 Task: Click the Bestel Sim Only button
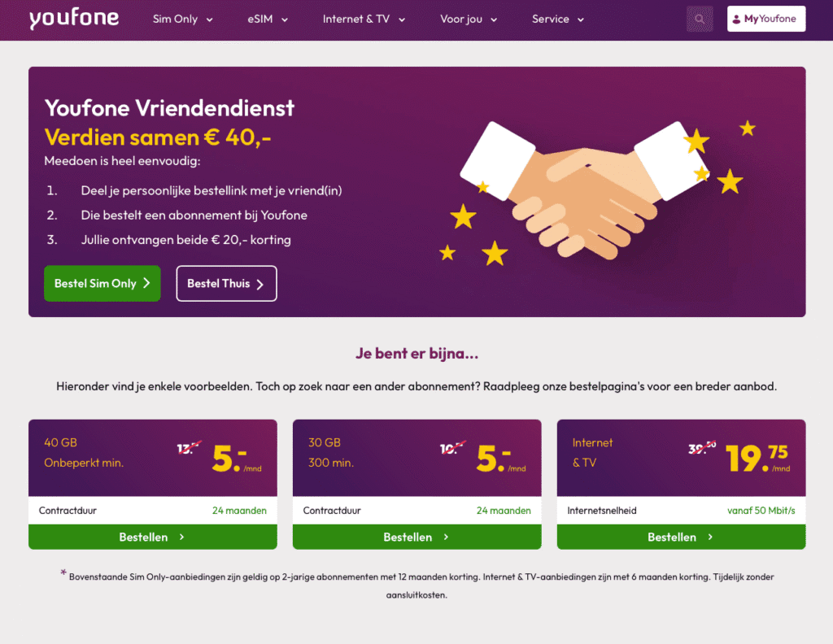(x=102, y=283)
